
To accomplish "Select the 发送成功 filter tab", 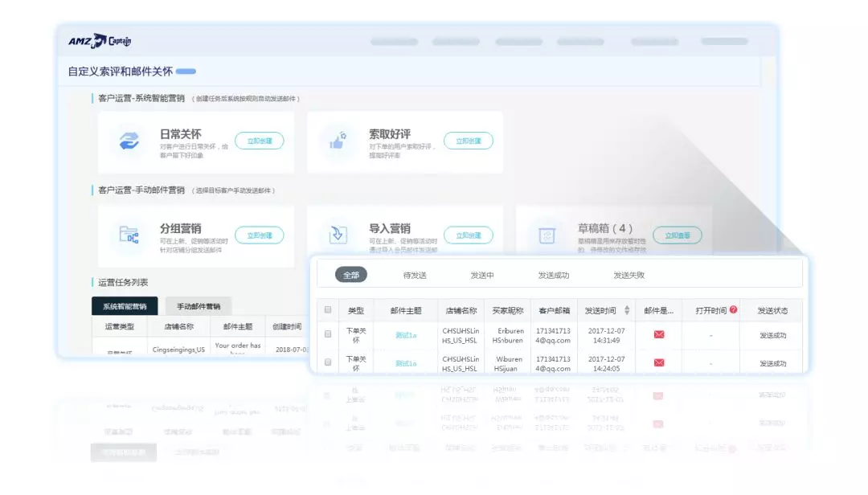I will [554, 275].
